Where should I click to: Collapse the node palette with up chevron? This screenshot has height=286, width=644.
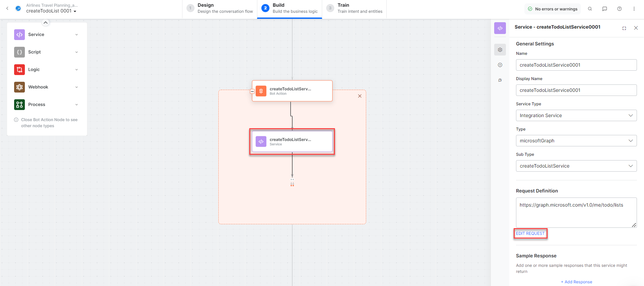click(46, 23)
